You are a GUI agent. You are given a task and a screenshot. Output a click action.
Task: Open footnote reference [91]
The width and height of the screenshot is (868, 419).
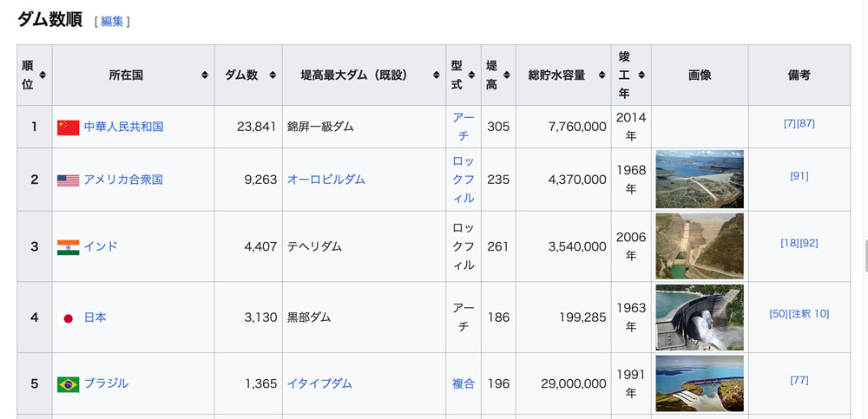click(799, 176)
